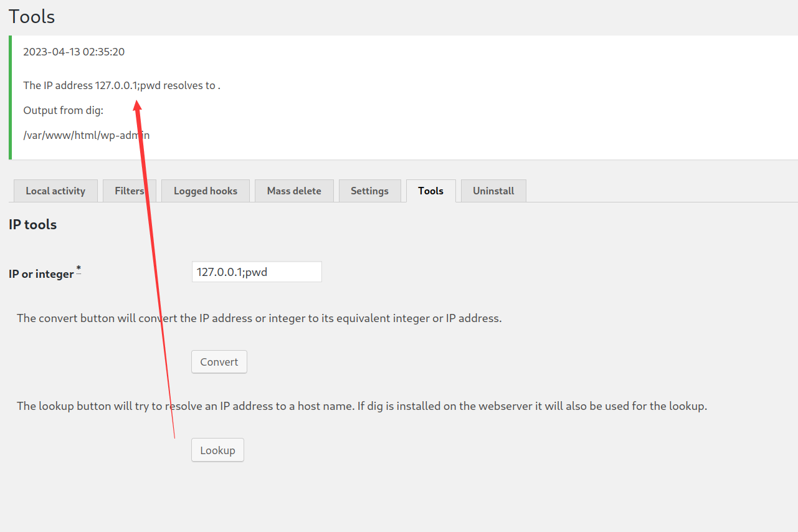
Task: Click the timestamp 2023-04-13 02:35:20
Action: (74, 52)
